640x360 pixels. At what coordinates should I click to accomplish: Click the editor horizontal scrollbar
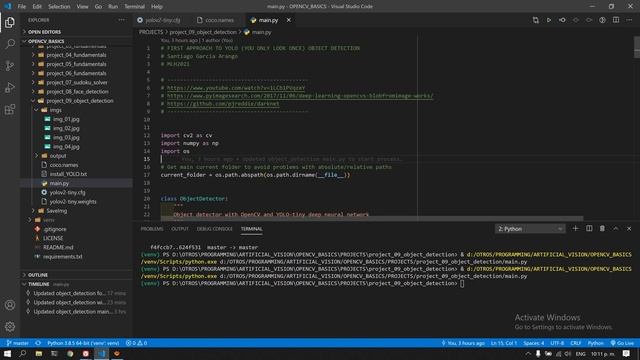coord(371,218)
